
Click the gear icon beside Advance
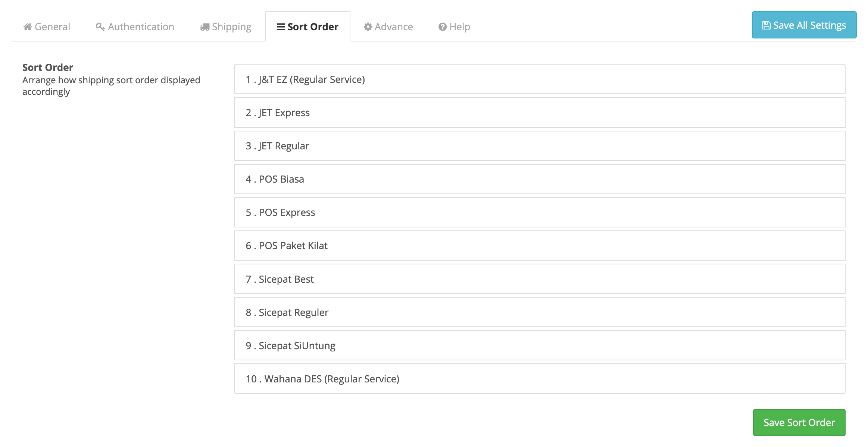point(368,27)
